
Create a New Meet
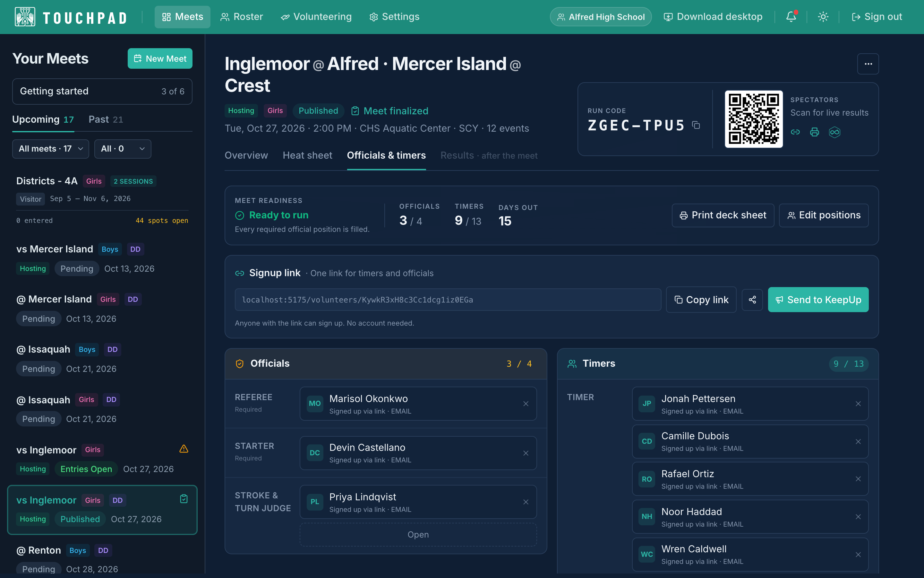pyautogui.click(x=160, y=58)
